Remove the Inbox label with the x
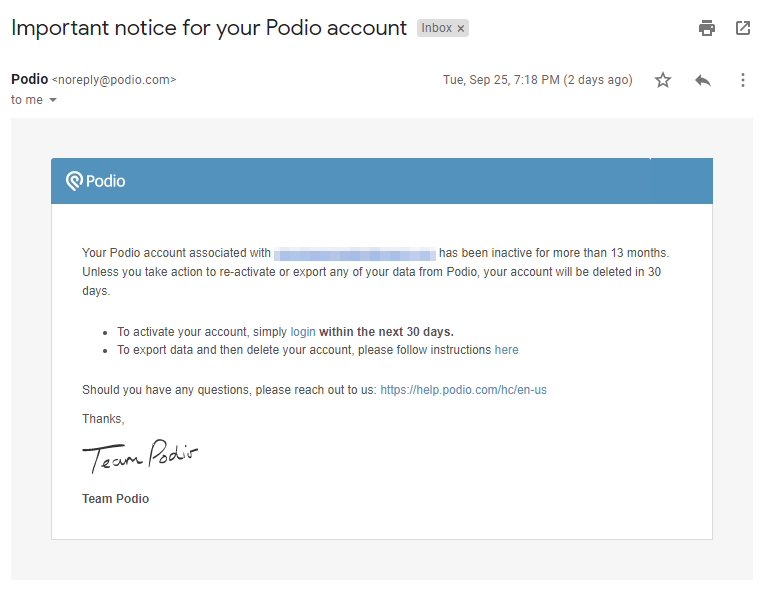Screen dimensions: 763x591 461,29
